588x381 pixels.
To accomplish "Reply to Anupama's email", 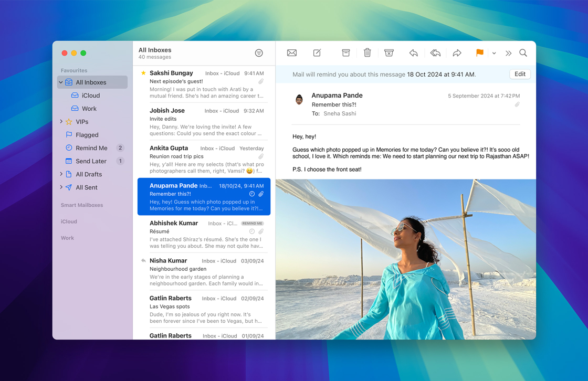I will [414, 53].
